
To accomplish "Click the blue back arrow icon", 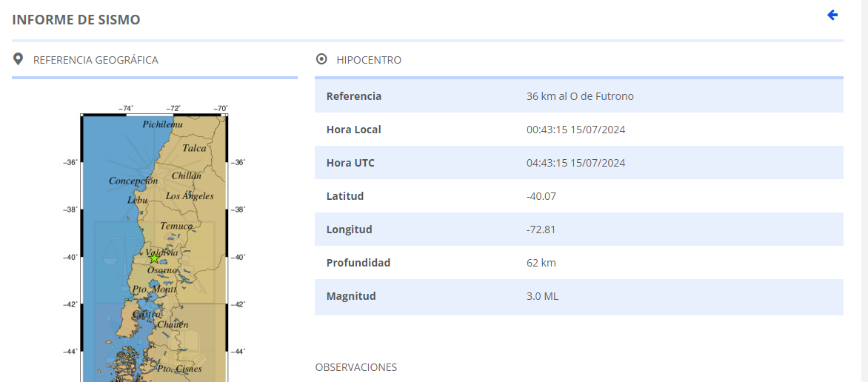I will tap(832, 15).
